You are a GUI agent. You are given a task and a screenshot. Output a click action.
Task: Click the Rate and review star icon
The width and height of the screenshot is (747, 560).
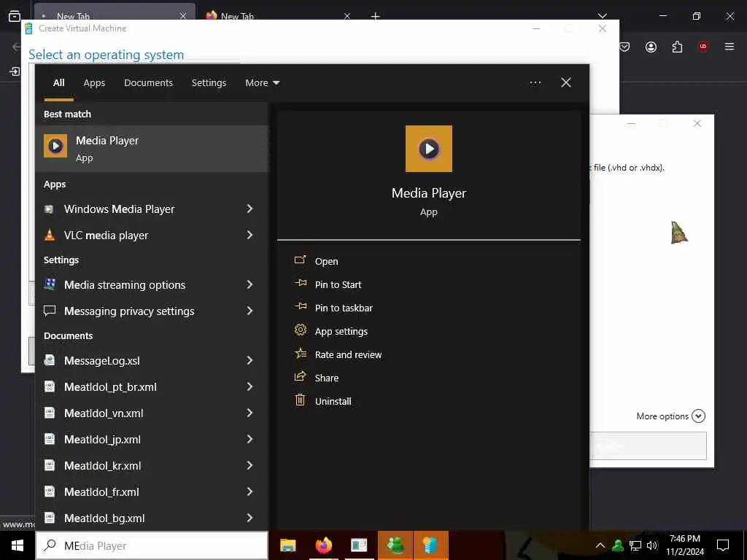[300, 354]
